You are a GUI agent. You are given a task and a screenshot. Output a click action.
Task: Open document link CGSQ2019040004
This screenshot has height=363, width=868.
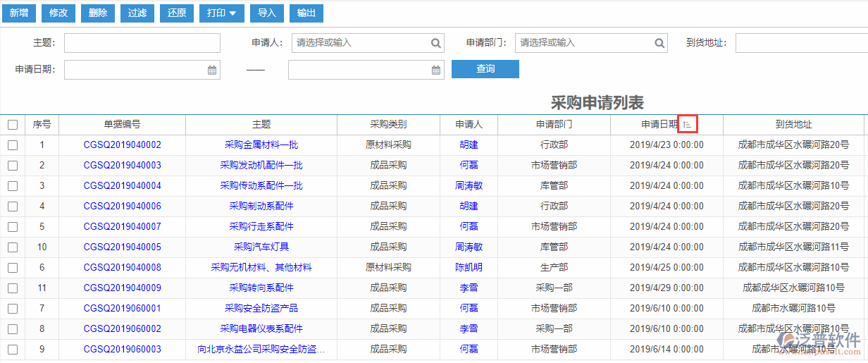123,186
